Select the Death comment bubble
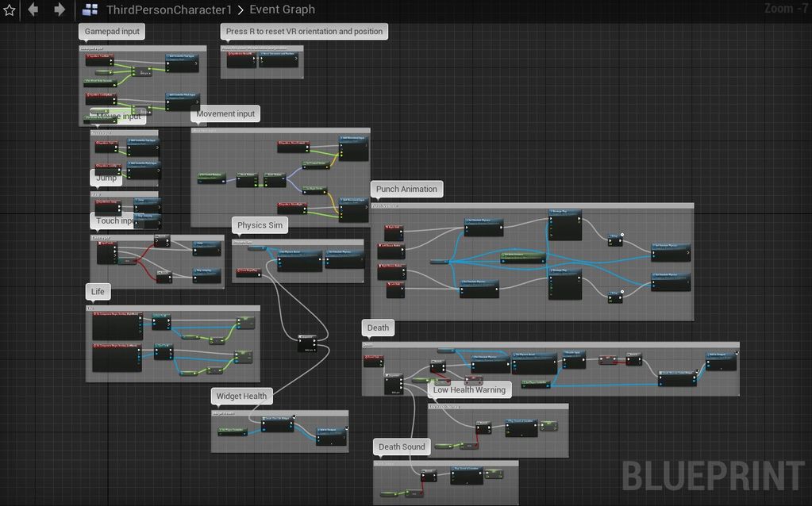Viewport: 812px width, 506px height. click(378, 328)
